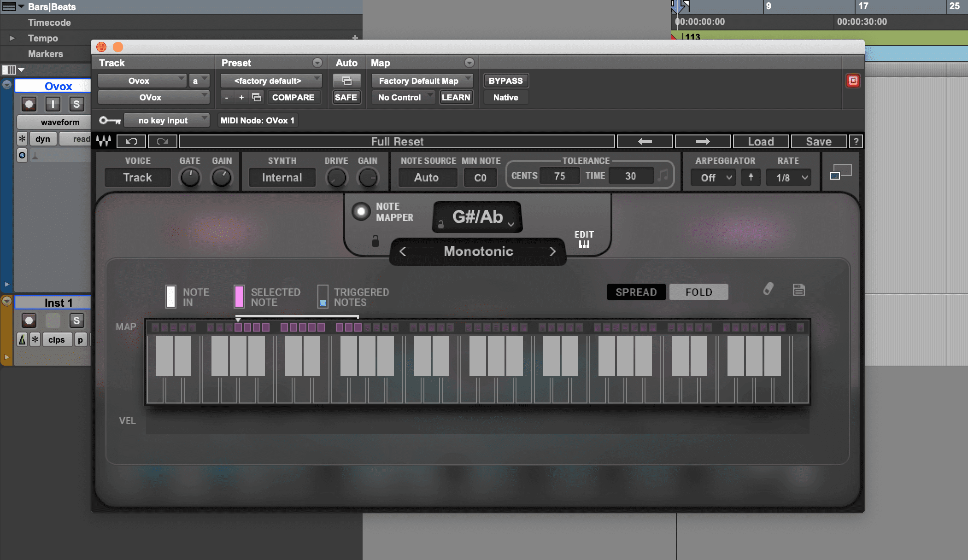Click the Ovox track timebase clock icon

[22, 155]
